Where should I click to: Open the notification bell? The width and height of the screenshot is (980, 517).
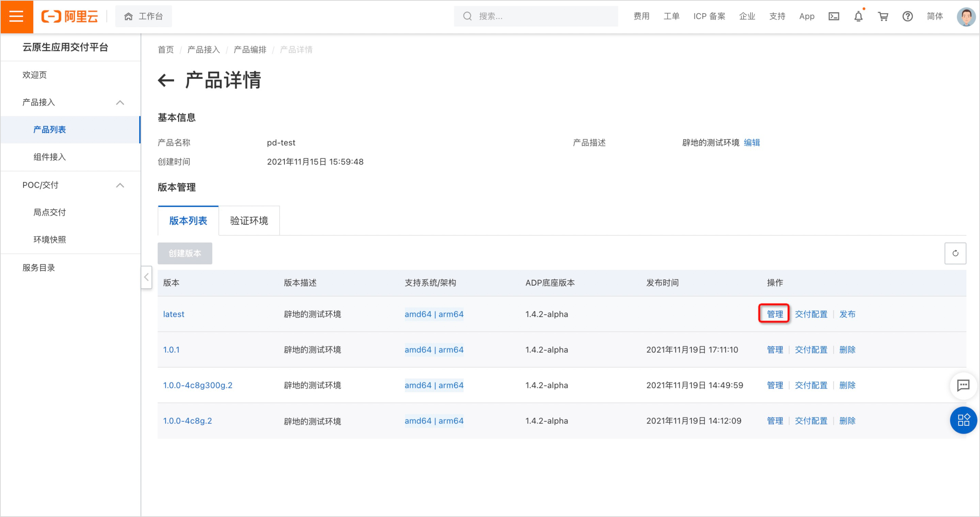click(x=858, y=16)
